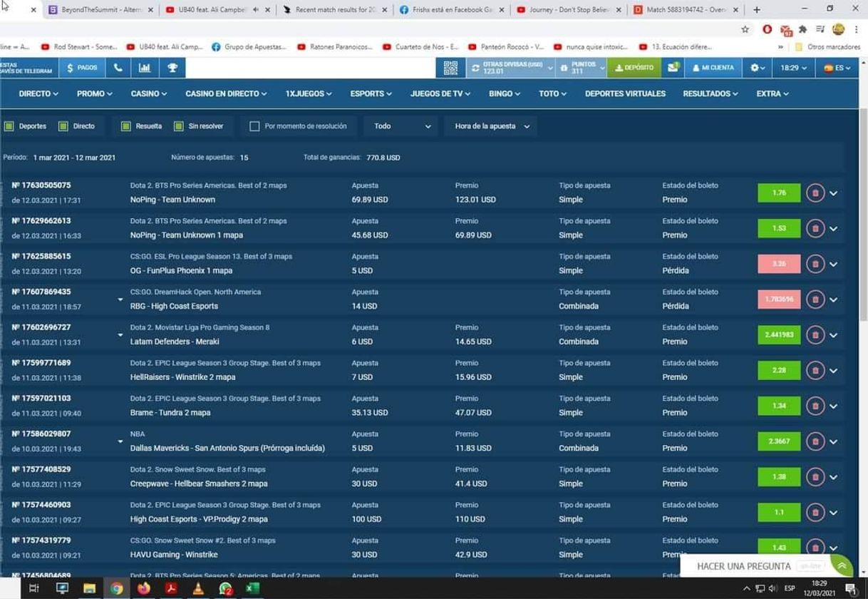Expand details of bet Nº 17629662613

tap(834, 229)
